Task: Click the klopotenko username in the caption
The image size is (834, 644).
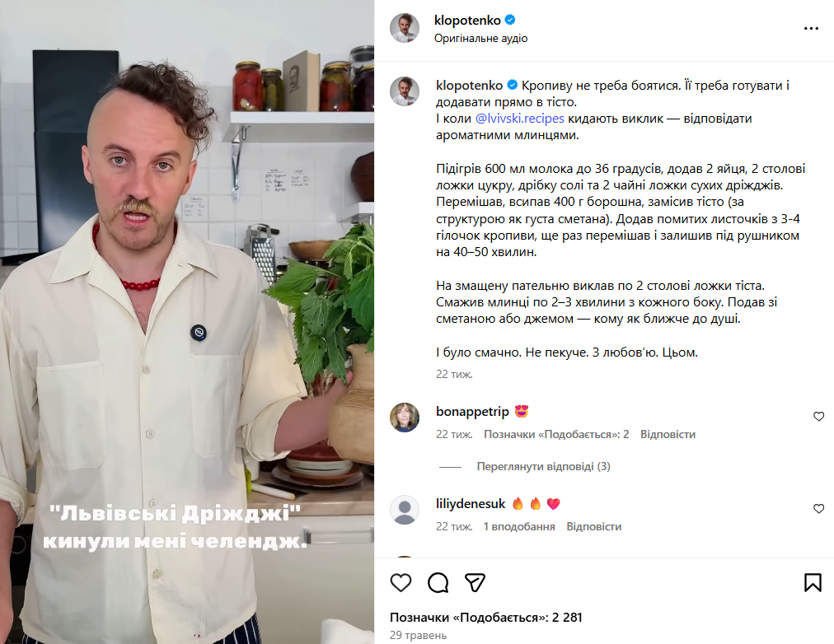Action: tap(469, 86)
